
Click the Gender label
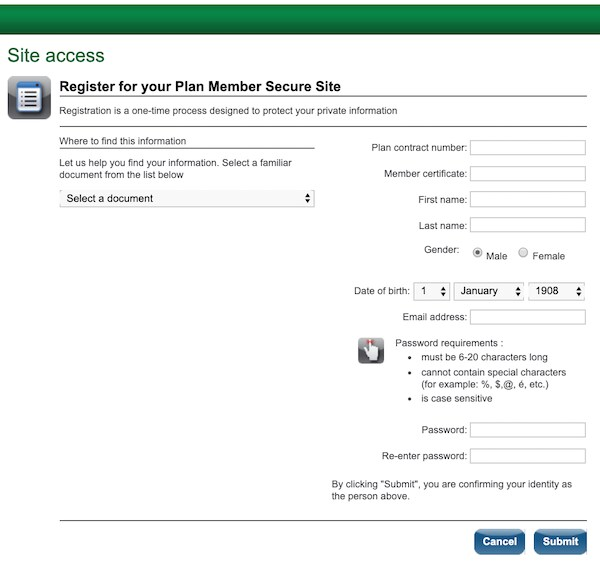442,250
